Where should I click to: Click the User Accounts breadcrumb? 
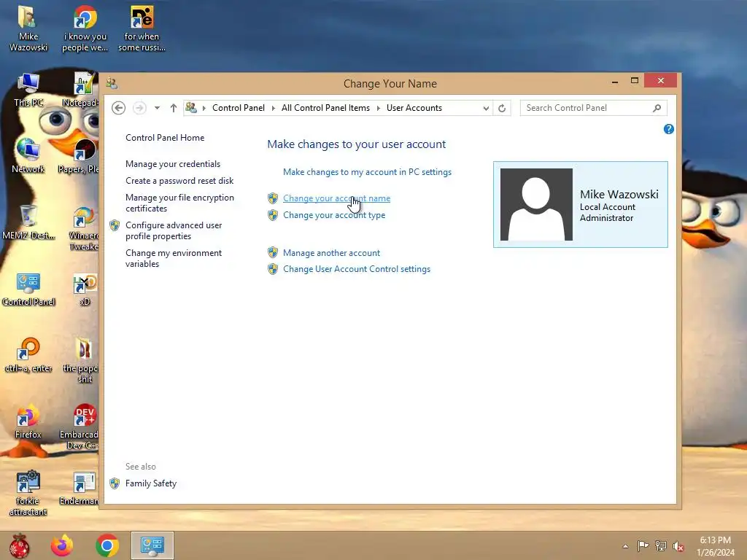coord(414,108)
